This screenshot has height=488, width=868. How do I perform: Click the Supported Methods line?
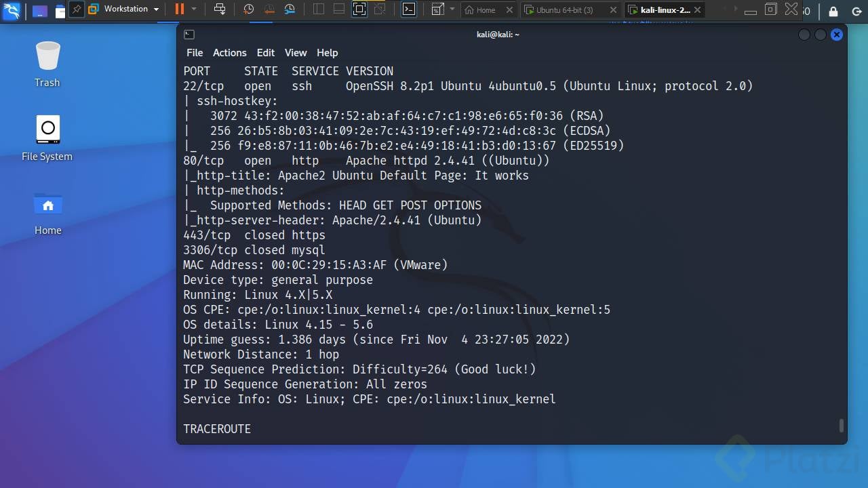tap(332, 205)
